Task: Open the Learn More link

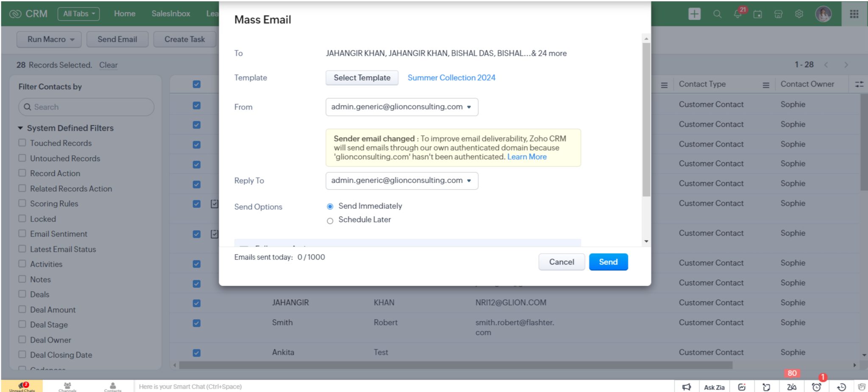Action: [x=527, y=157]
